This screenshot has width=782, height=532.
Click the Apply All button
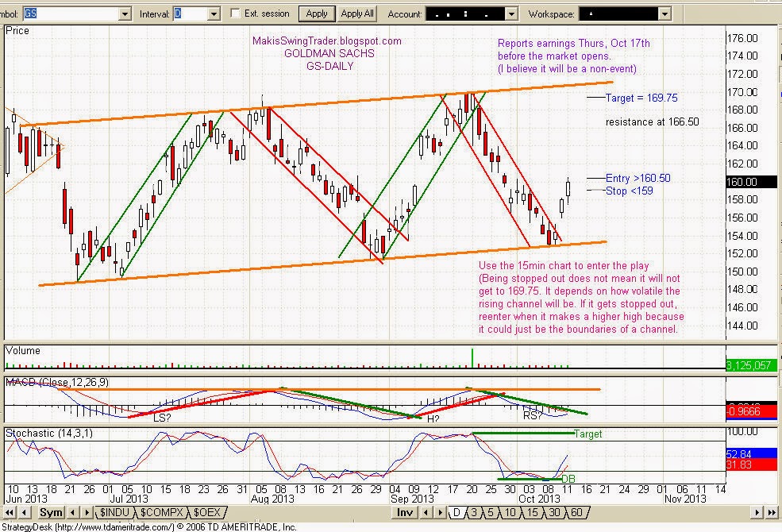tap(356, 14)
